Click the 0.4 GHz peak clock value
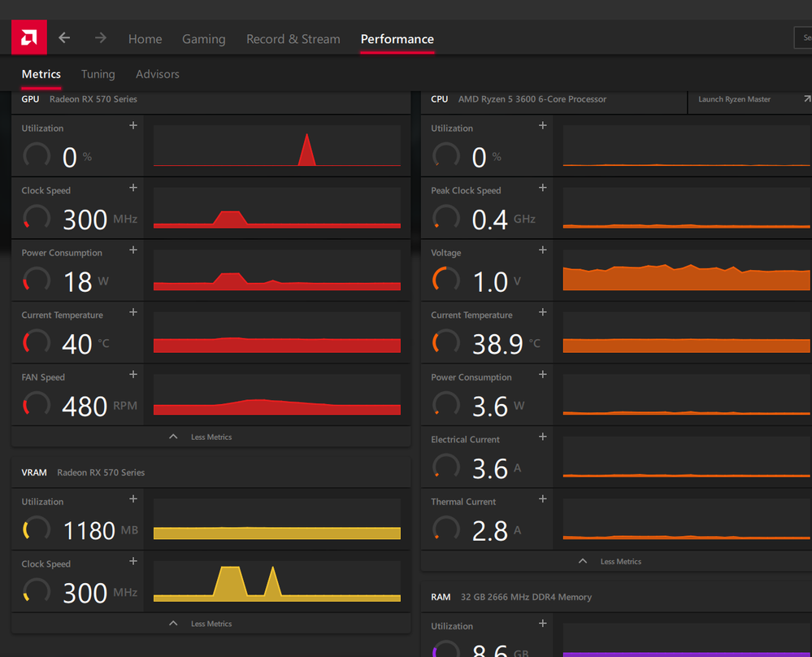 pyautogui.click(x=503, y=220)
